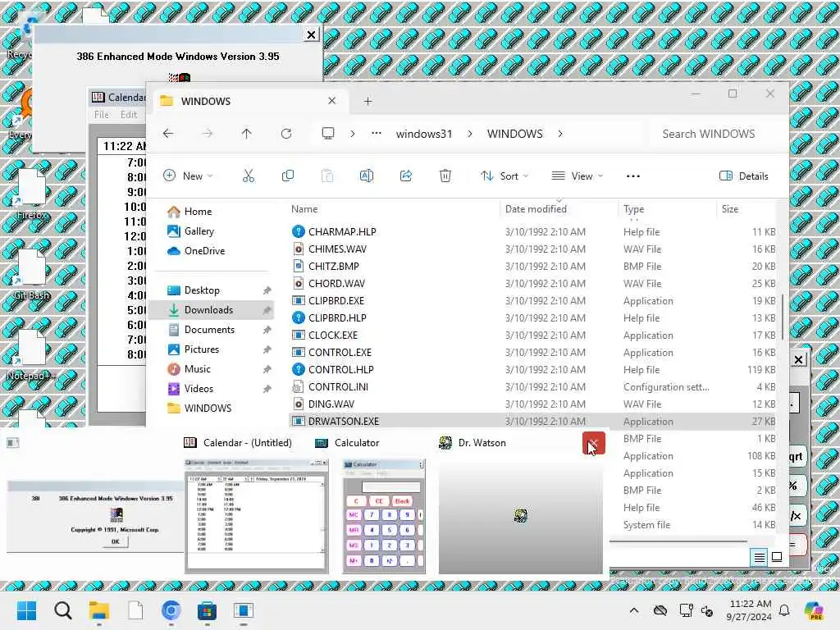Select the CHIMES.WAV file
840x630 pixels.
click(532, 249)
